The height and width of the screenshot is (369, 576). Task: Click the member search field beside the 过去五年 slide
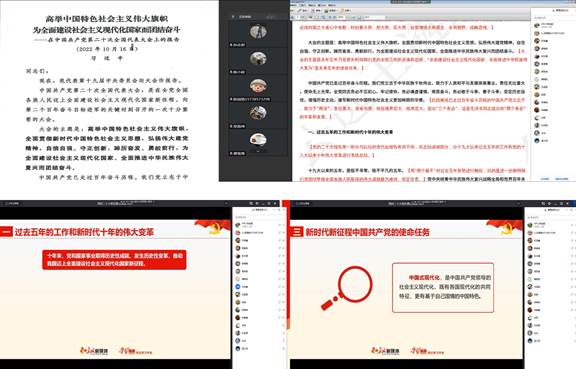click(259, 217)
